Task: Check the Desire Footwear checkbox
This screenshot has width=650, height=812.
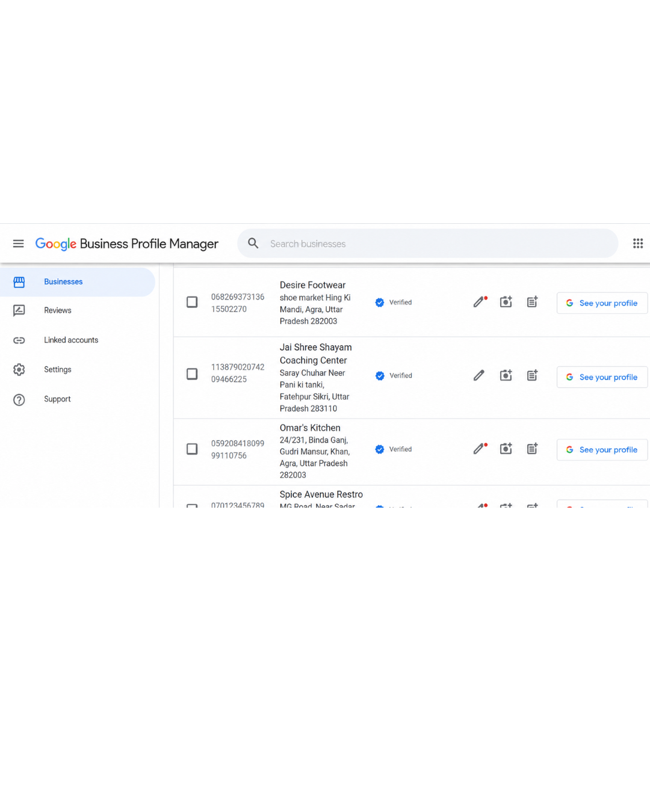Action: coord(192,302)
